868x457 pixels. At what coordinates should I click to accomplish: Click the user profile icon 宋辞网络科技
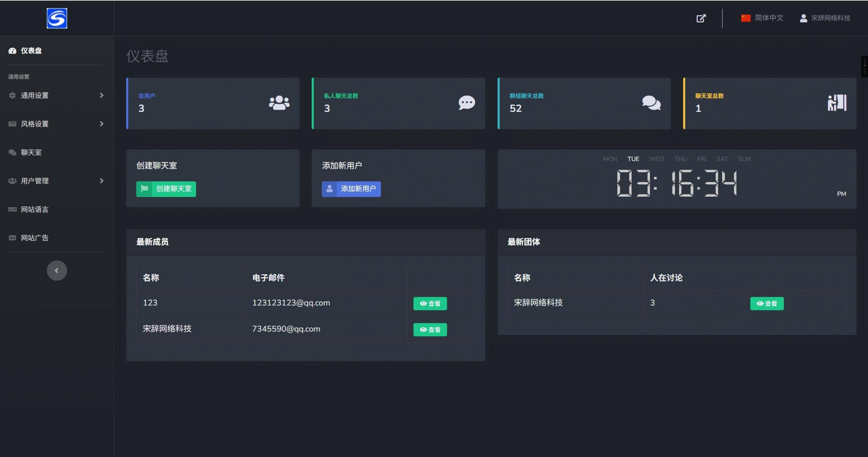(x=803, y=18)
